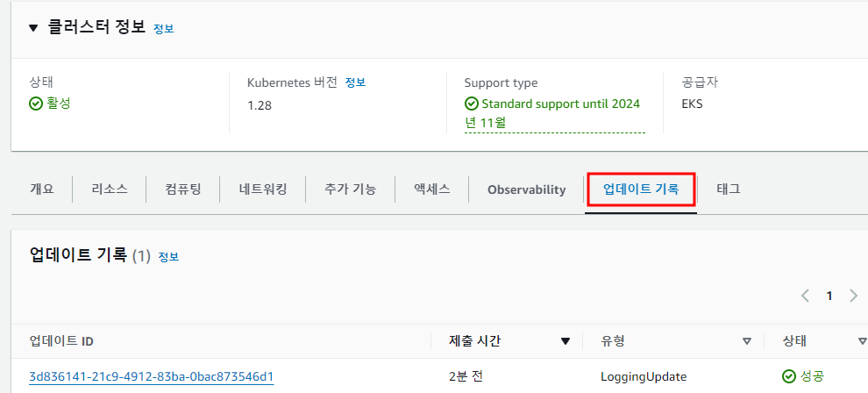Image resolution: width=868 pixels, height=393 pixels.
Task: Open the 네트워킹 tab
Action: click(x=263, y=189)
